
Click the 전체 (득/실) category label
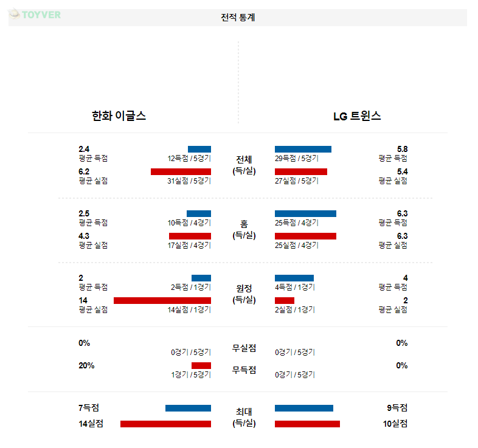coord(244,165)
